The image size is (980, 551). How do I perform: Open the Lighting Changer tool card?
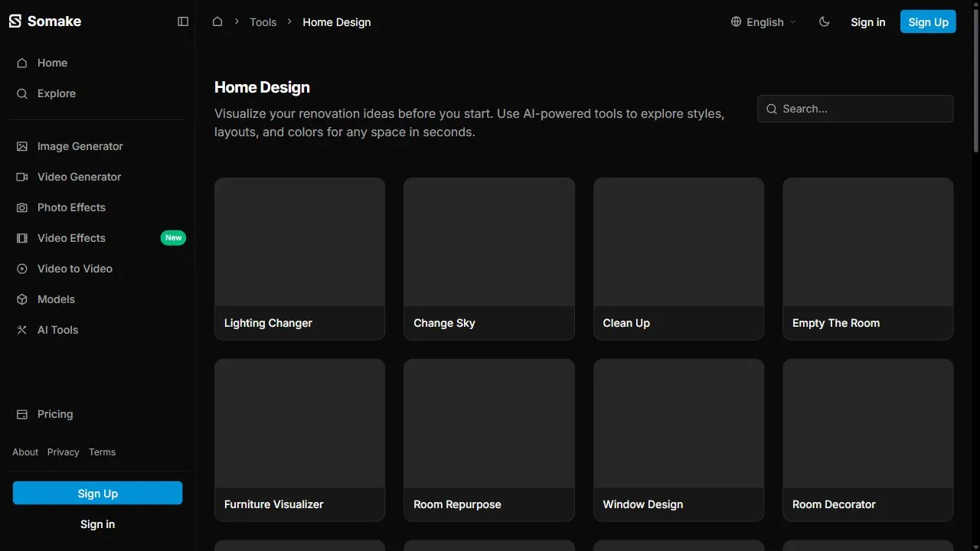tap(299, 259)
